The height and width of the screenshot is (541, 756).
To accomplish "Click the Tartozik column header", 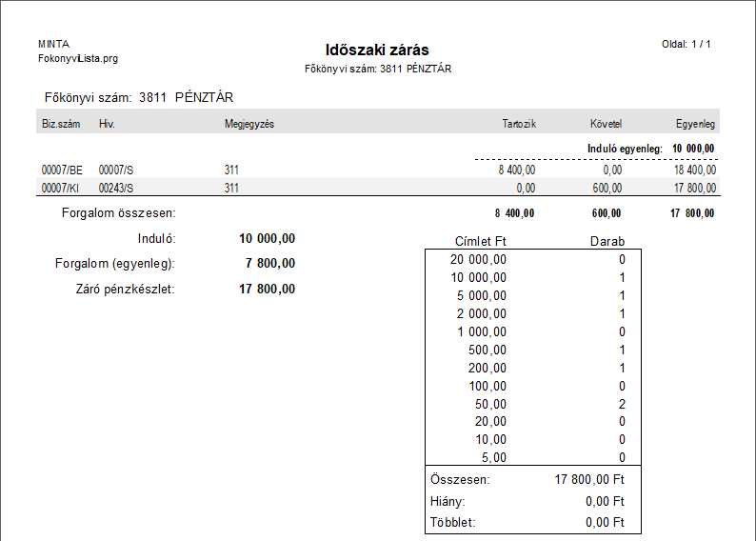I will (x=519, y=124).
